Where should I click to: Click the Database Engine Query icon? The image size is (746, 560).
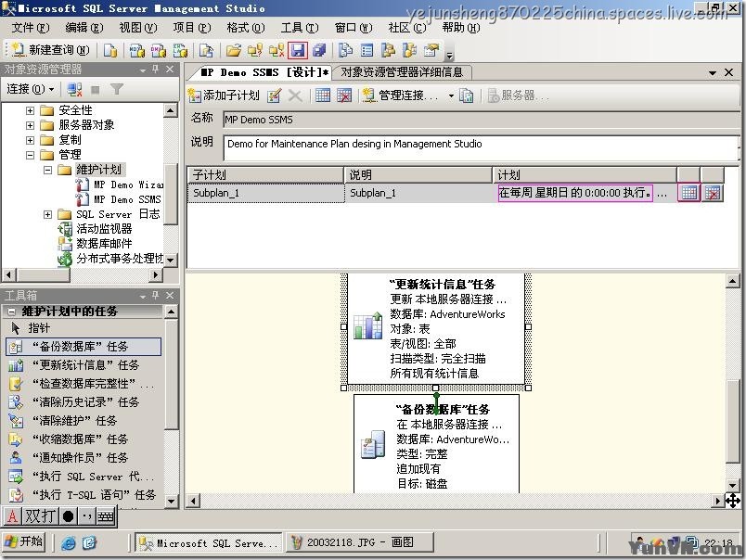pyautogui.click(x=110, y=50)
